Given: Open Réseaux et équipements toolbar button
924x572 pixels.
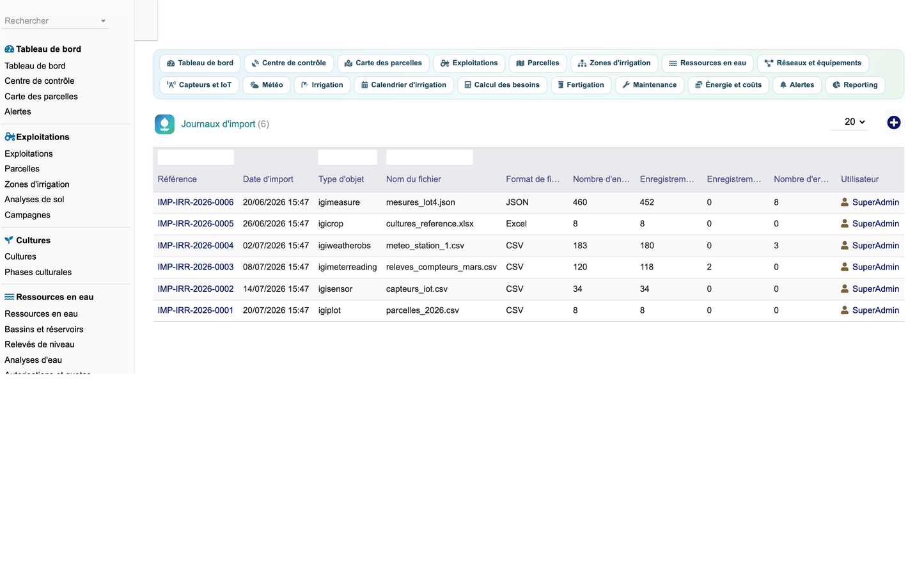Looking at the screenshot, I should 813,63.
